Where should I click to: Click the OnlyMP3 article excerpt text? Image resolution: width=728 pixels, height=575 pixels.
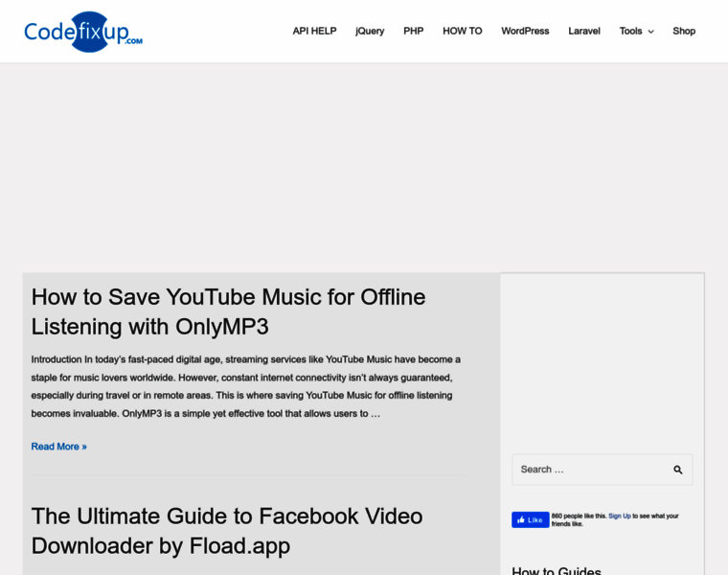(245, 386)
